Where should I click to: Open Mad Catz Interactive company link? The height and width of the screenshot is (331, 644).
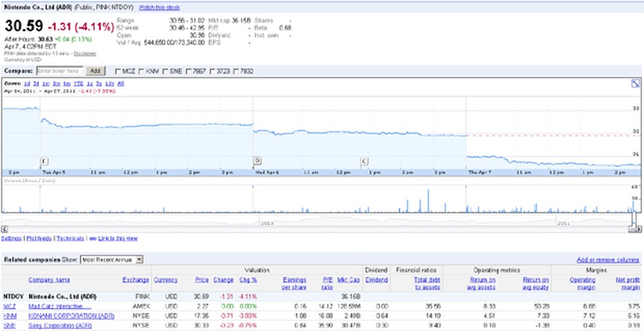pyautogui.click(x=60, y=307)
